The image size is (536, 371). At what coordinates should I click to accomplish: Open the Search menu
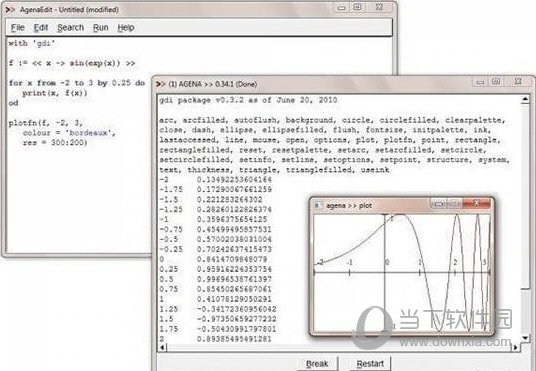(70, 27)
